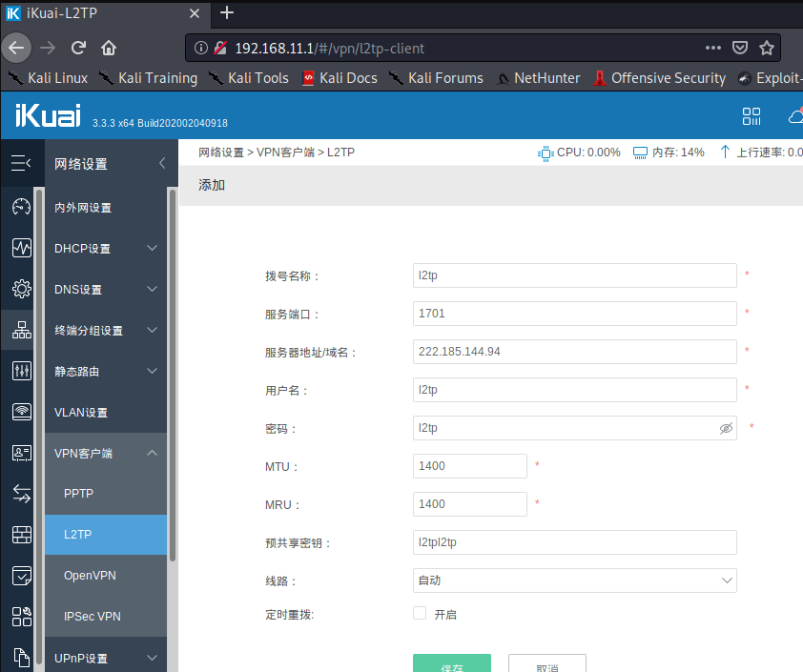This screenshot has height=672, width=803.
Task: Open the flow control sliders icon
Action: (x=22, y=371)
